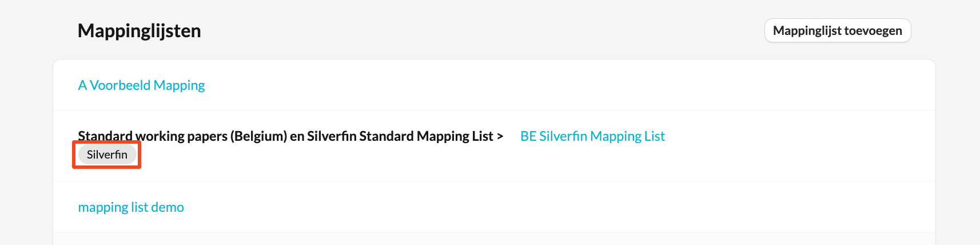Image resolution: width=980 pixels, height=245 pixels.
Task: Open the A Voorbeeld Mapping link
Action: pos(141,85)
